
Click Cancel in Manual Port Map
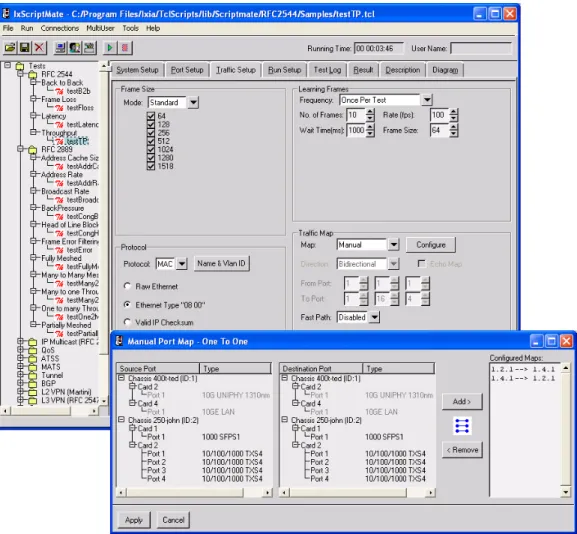(x=173, y=520)
